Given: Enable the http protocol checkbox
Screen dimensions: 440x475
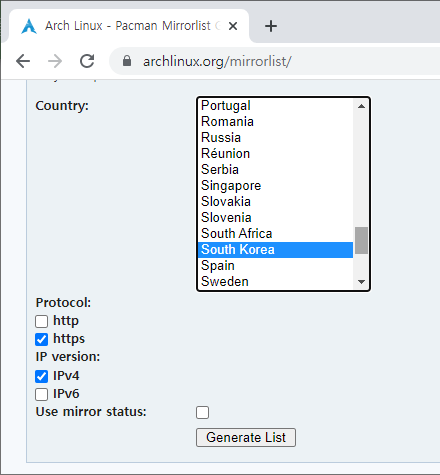Looking at the screenshot, I should click(42, 321).
